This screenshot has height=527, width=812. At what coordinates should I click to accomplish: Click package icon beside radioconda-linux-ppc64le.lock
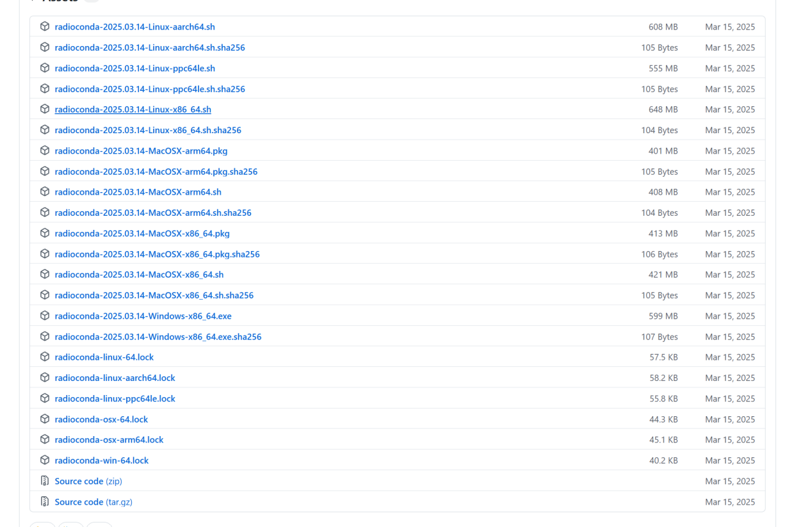tap(45, 398)
